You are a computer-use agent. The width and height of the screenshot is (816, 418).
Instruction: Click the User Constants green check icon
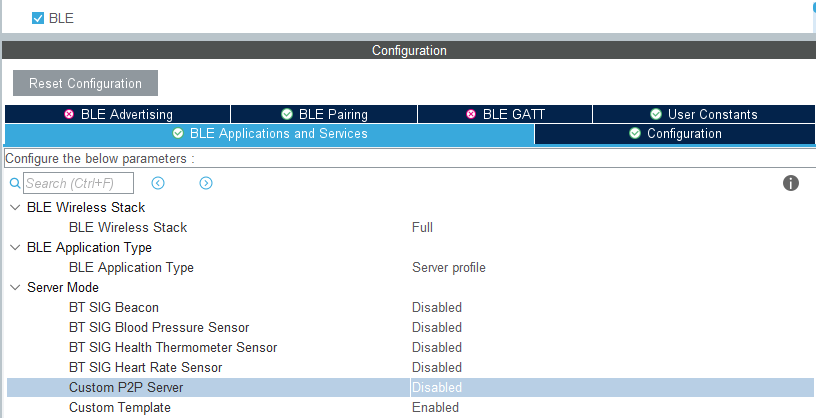coord(656,115)
